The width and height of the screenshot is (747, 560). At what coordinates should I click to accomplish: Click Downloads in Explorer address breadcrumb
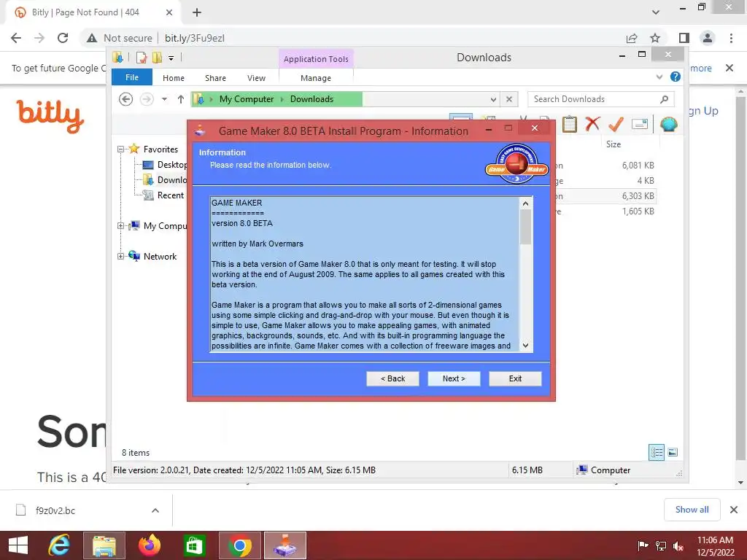click(311, 99)
